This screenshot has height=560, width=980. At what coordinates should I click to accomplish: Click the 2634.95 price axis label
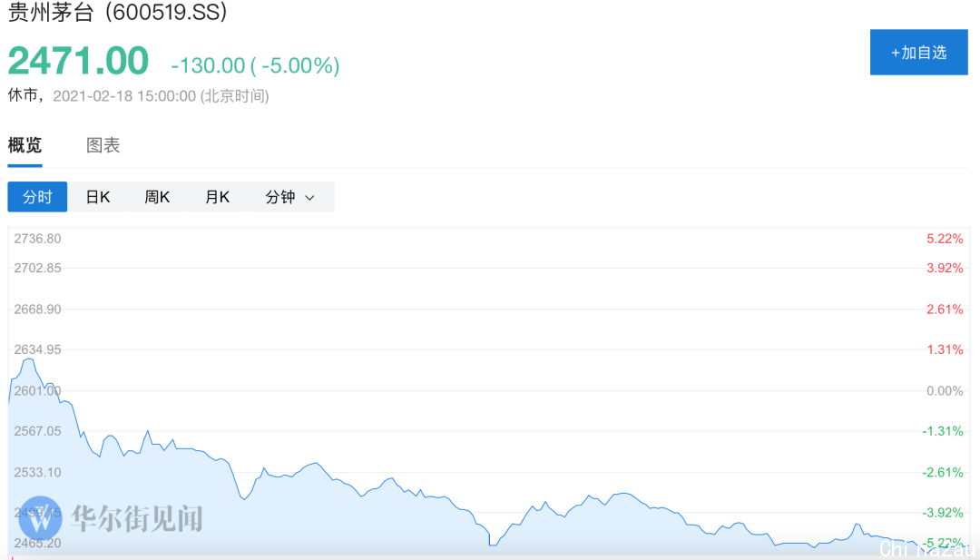(x=37, y=349)
